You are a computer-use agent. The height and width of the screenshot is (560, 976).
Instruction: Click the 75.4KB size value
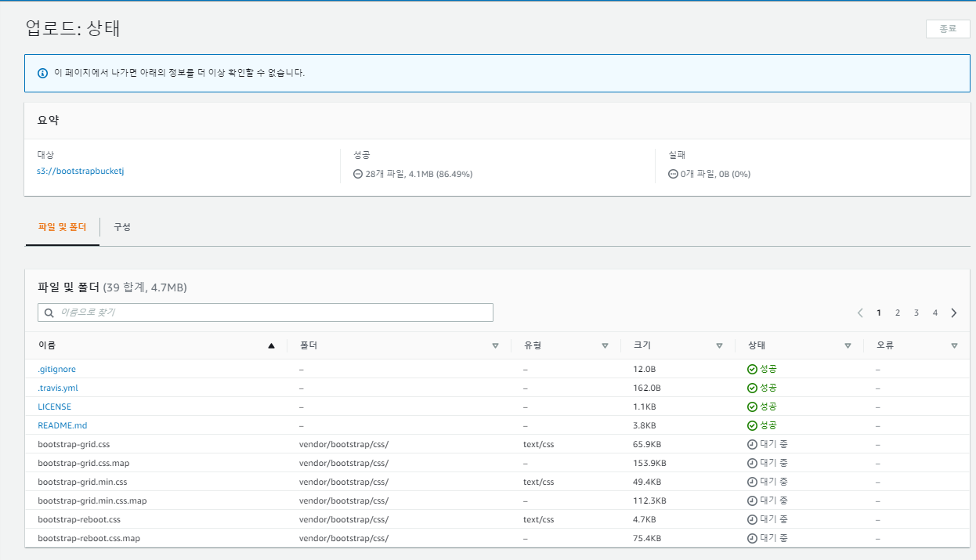647,538
